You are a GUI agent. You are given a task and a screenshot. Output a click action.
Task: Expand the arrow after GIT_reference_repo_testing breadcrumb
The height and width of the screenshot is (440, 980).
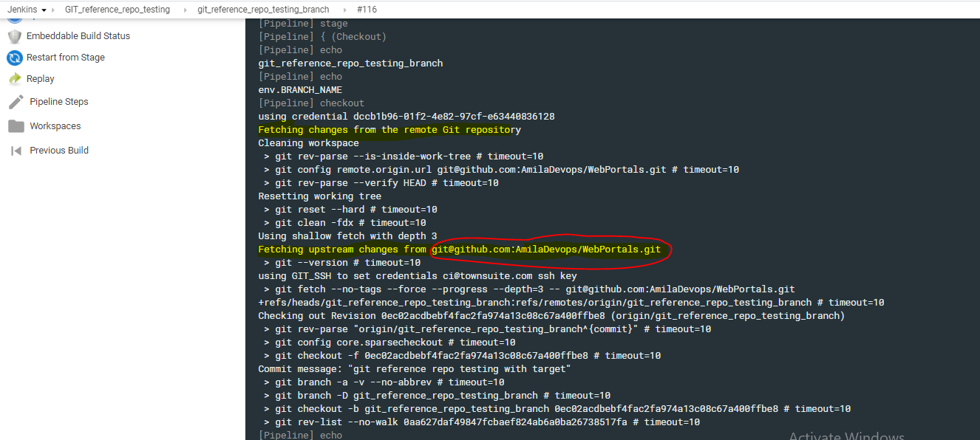click(x=184, y=10)
